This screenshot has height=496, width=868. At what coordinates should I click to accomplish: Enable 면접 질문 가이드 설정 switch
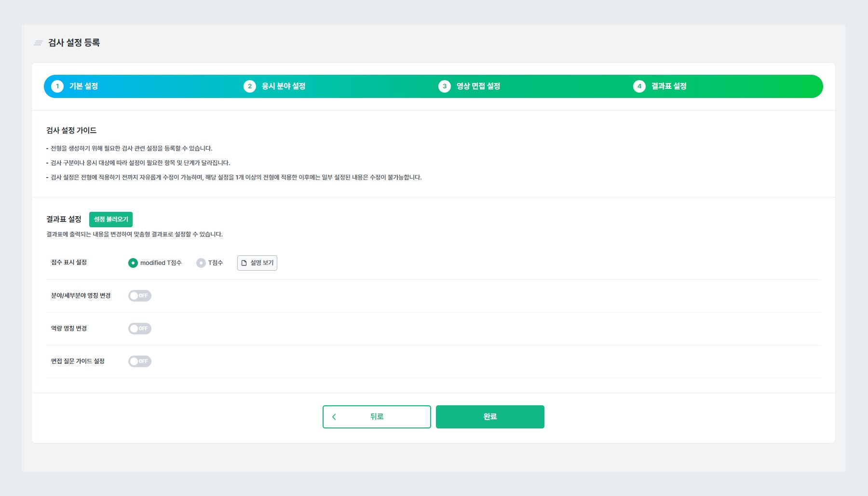tap(140, 361)
